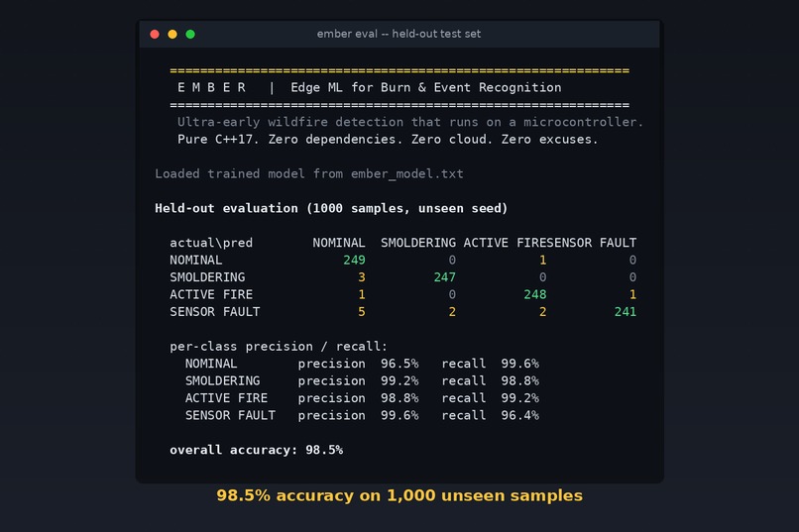The height and width of the screenshot is (532, 799).
Task: Click the SENSOR FAULT row label in matrix
Action: click(214, 312)
